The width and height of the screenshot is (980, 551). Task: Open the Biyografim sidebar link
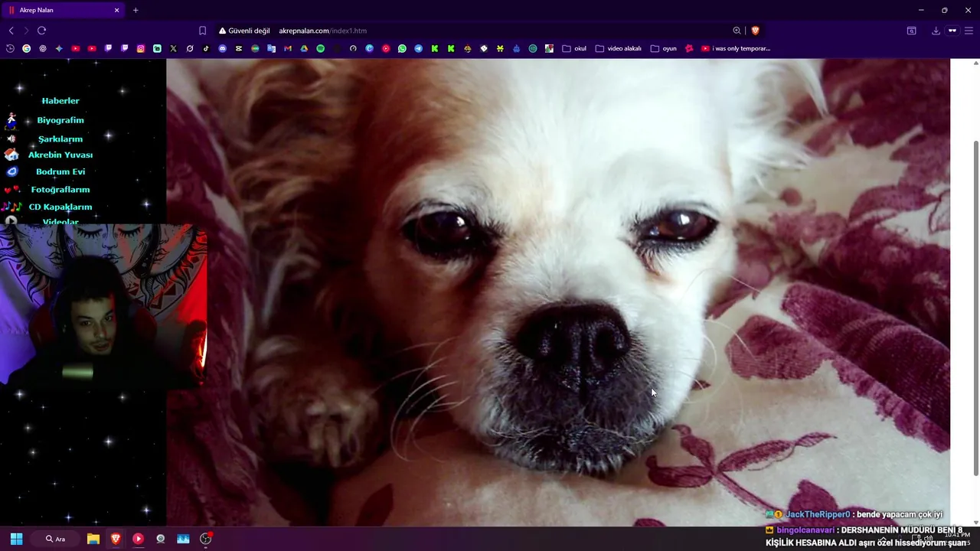[x=60, y=120]
